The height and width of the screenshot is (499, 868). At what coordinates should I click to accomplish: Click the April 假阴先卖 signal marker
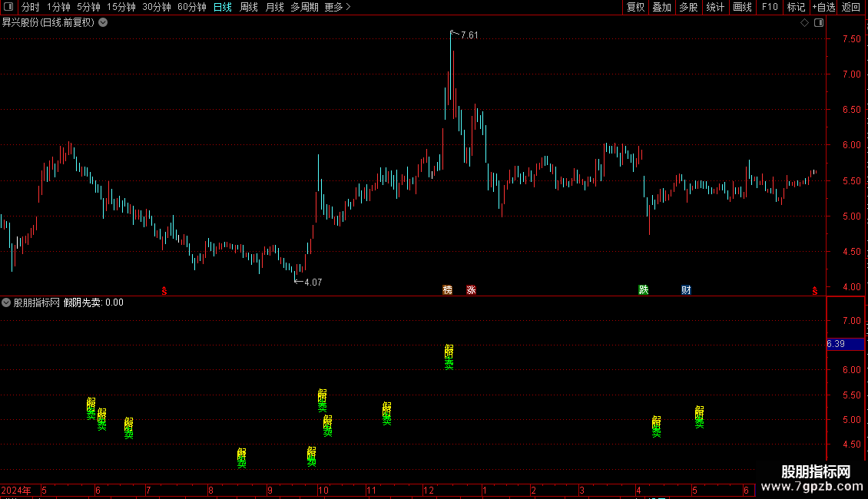coord(657,427)
